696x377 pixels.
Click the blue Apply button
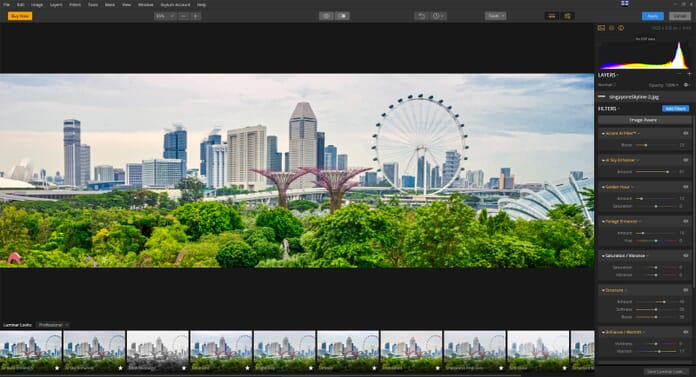point(652,16)
